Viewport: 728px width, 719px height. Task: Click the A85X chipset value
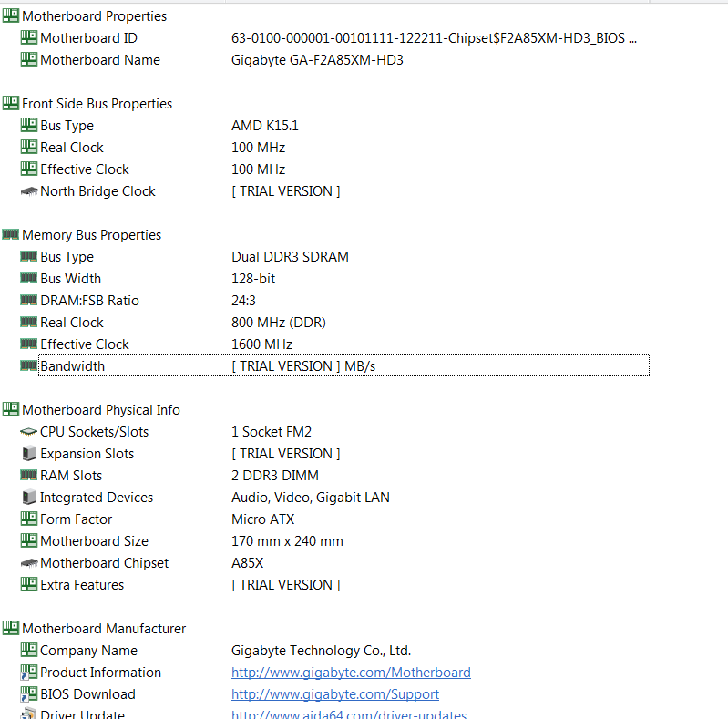tap(248, 562)
